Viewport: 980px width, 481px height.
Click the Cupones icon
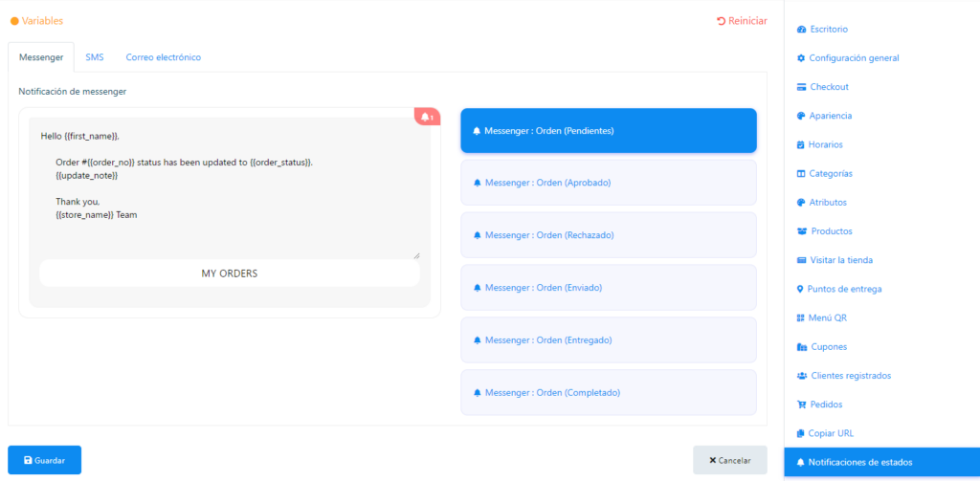[802, 347]
